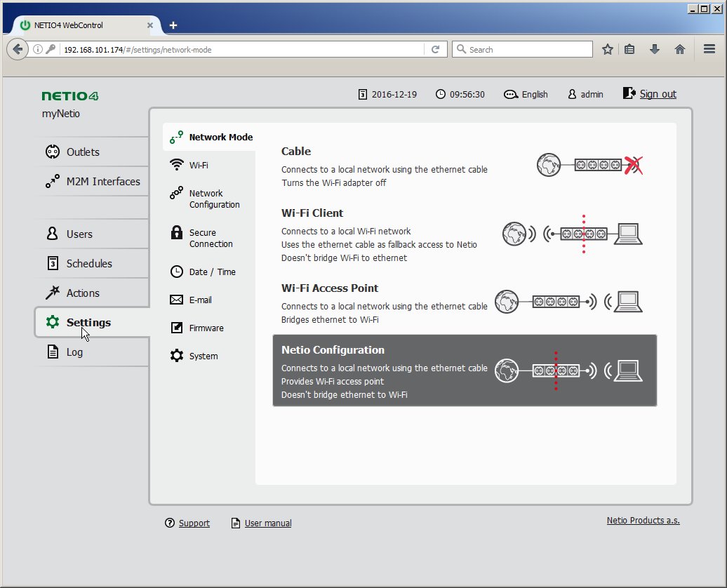727x588 pixels.
Task: Open E-mail settings
Action: pyautogui.click(x=200, y=300)
